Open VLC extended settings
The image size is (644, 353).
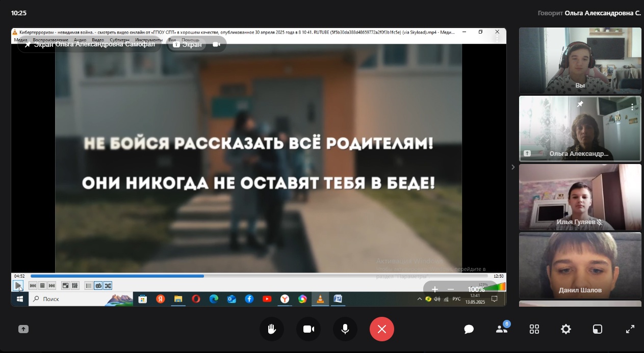[74, 286]
